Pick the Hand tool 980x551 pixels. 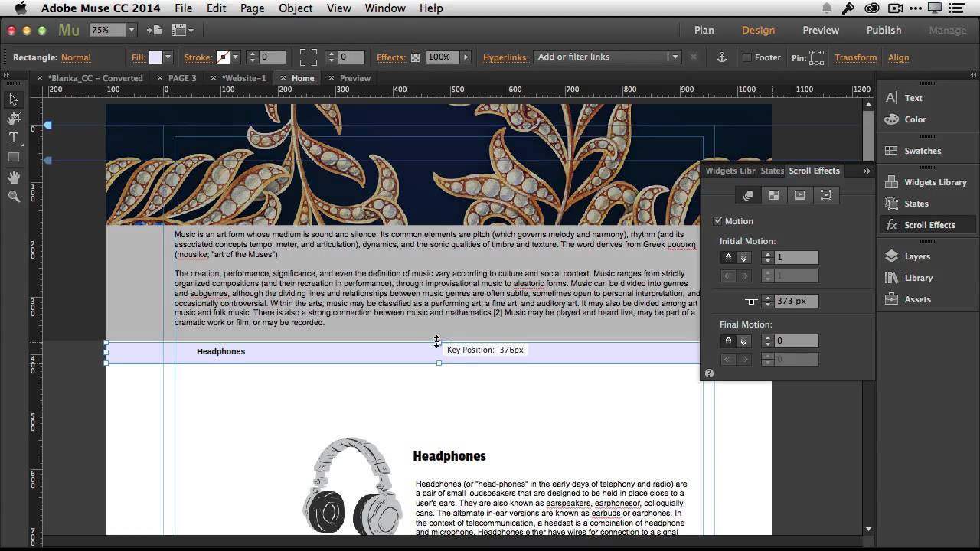[x=14, y=178]
